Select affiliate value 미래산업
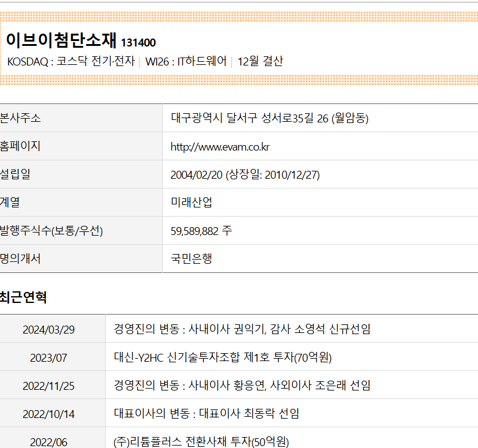Screen dimensions: 478x448 192,202
